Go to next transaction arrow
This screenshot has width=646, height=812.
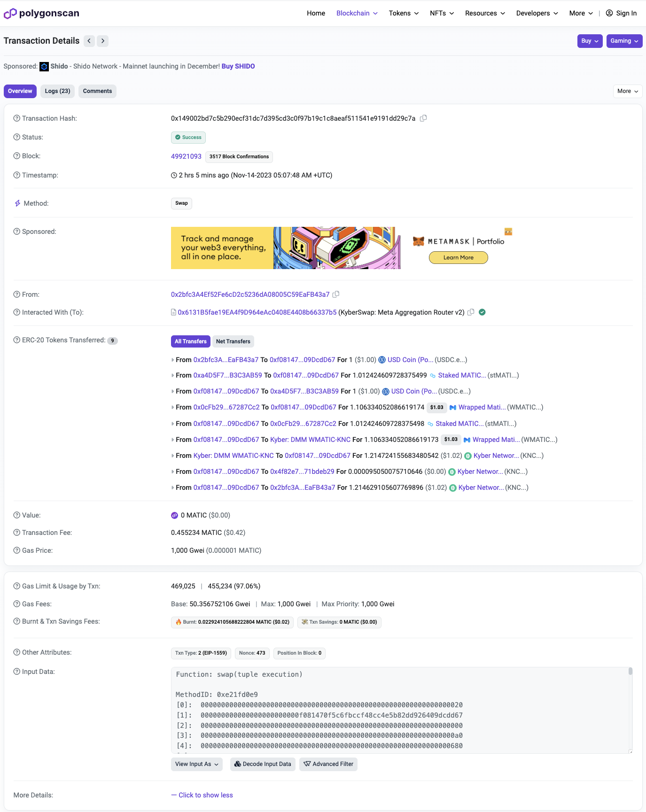[x=103, y=41]
